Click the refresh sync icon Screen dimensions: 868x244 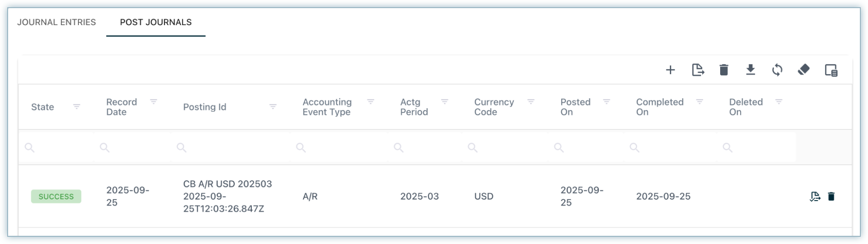tap(777, 70)
